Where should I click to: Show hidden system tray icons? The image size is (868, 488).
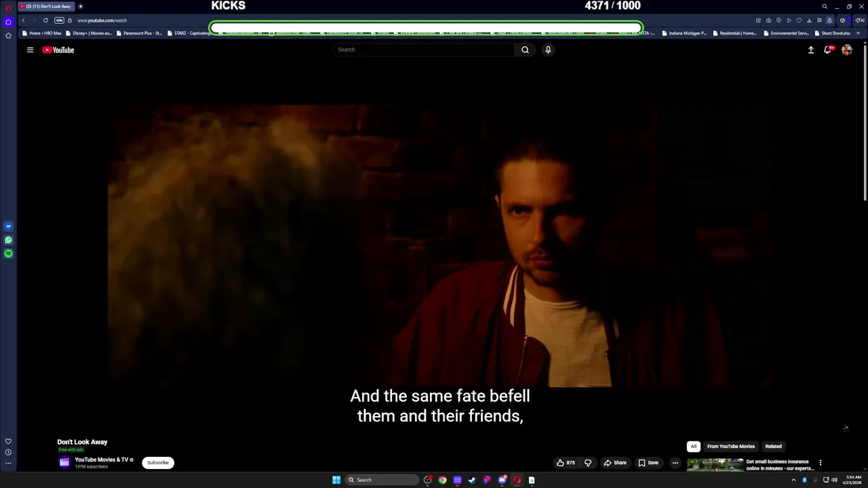[793, 480]
